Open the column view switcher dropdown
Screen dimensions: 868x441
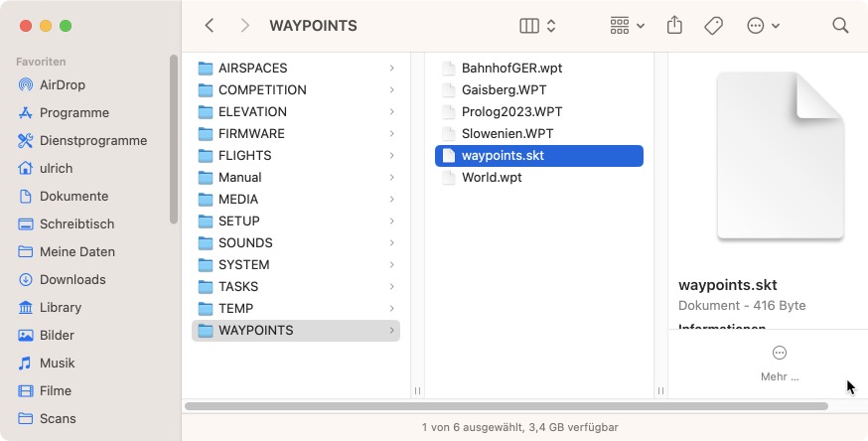[x=537, y=26]
